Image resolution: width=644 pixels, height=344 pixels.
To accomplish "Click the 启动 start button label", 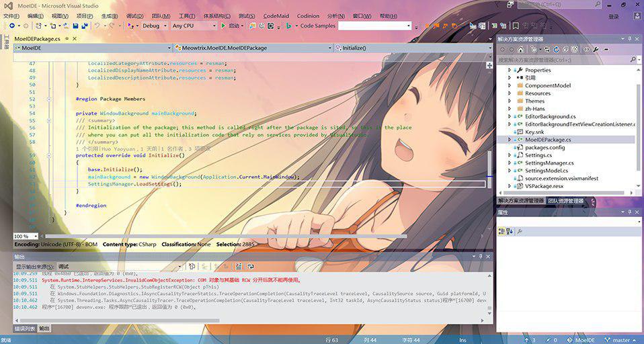I will (234, 26).
